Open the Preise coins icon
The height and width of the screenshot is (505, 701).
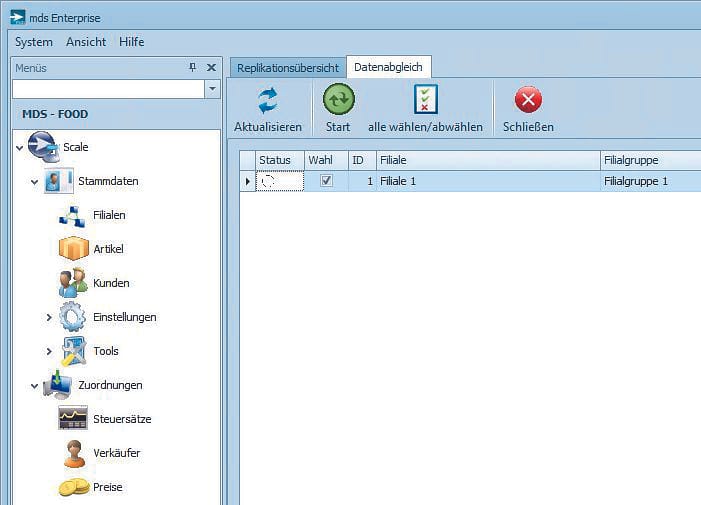coord(74,487)
